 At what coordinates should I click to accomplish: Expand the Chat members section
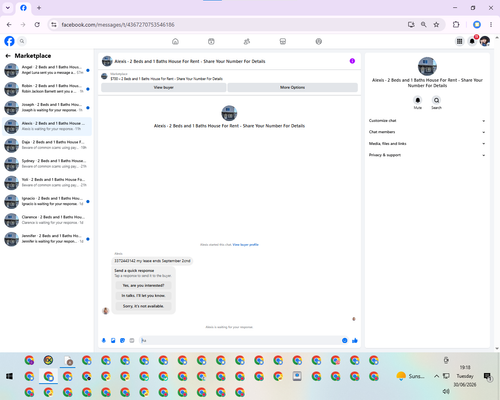pyautogui.click(x=427, y=132)
